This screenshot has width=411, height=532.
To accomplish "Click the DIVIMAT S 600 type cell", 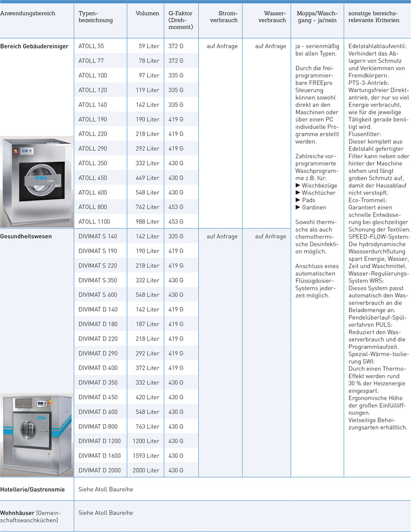I will click(x=98, y=295).
